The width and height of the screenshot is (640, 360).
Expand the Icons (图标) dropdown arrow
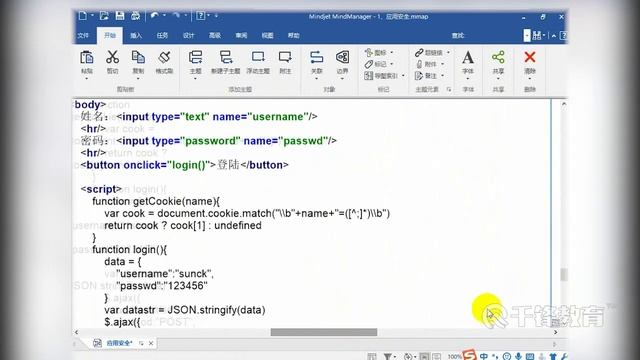coord(392,53)
